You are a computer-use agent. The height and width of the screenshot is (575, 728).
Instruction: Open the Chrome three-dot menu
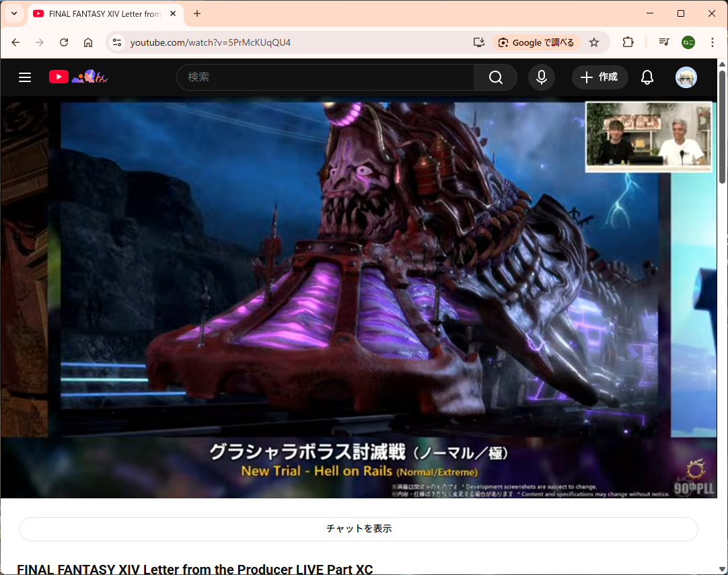713,42
